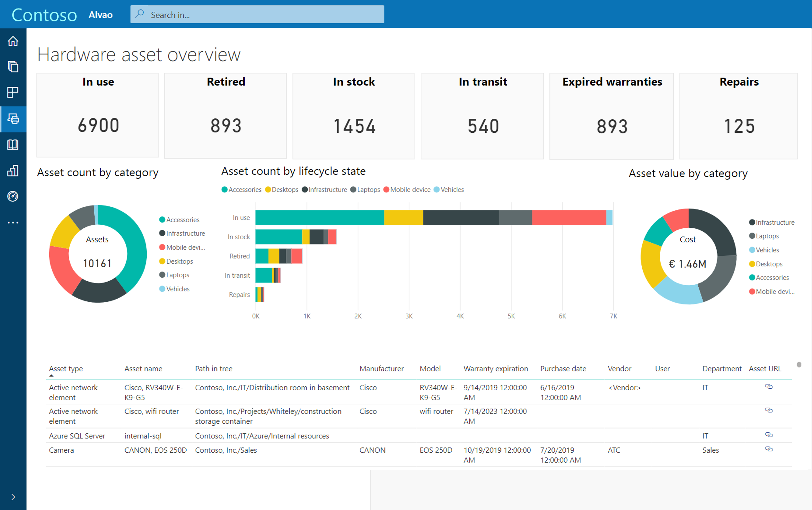Screen dimensions: 812x510
Task: Open the book knowledge base sidebar icon
Action: tap(13, 145)
